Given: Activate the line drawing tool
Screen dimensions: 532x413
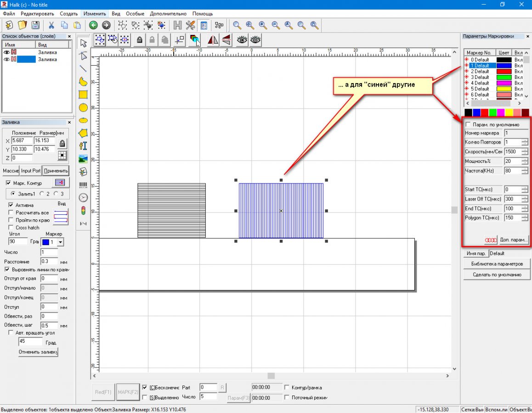Looking at the screenshot, I should (x=83, y=69).
